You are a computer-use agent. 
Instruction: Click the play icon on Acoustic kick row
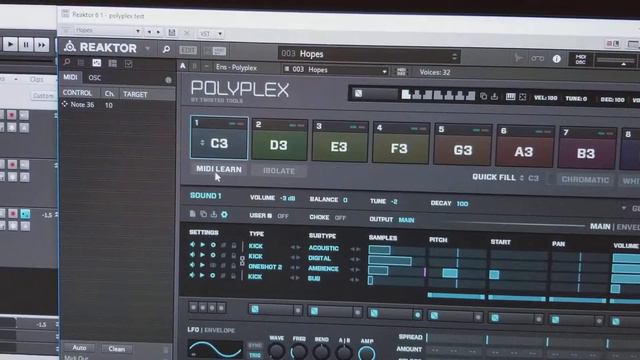[202, 244]
